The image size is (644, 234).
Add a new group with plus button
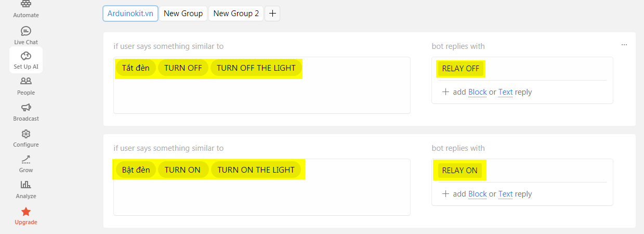(272, 14)
